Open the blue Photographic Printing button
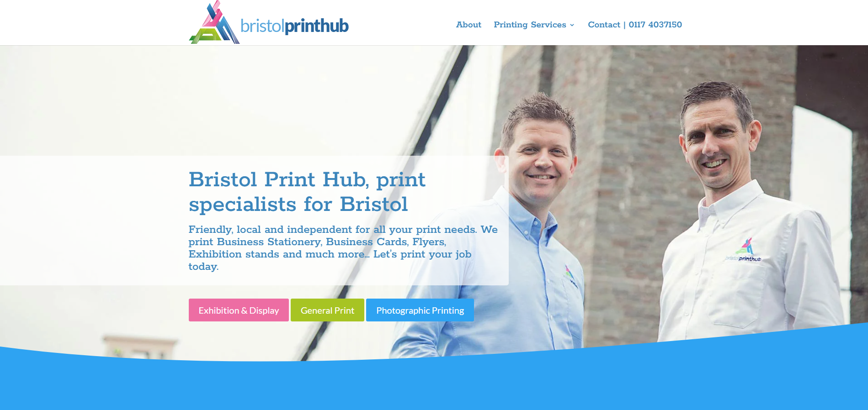The height and width of the screenshot is (410, 868). (x=420, y=310)
